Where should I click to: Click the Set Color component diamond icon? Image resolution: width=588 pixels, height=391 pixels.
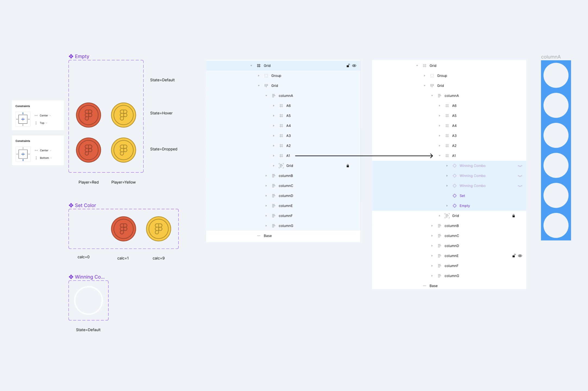pos(71,205)
